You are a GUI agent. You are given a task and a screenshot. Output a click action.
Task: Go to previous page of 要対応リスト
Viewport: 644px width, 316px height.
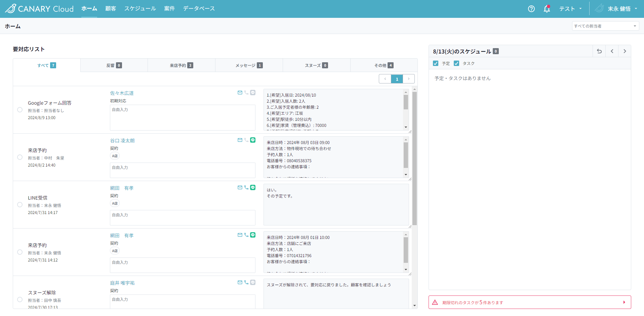coord(385,79)
